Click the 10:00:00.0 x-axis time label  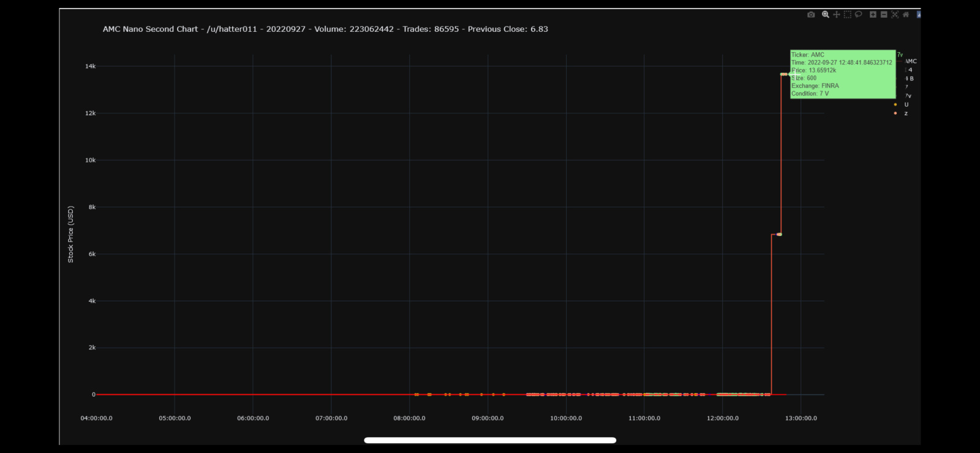tap(566, 418)
